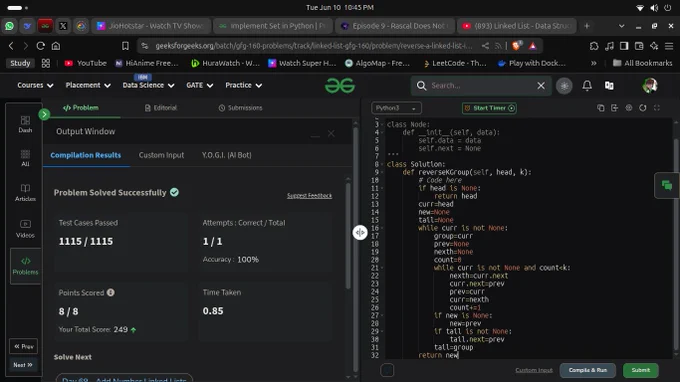Click the browser address bar URL
The width and height of the screenshot is (680, 382).
point(314,46)
